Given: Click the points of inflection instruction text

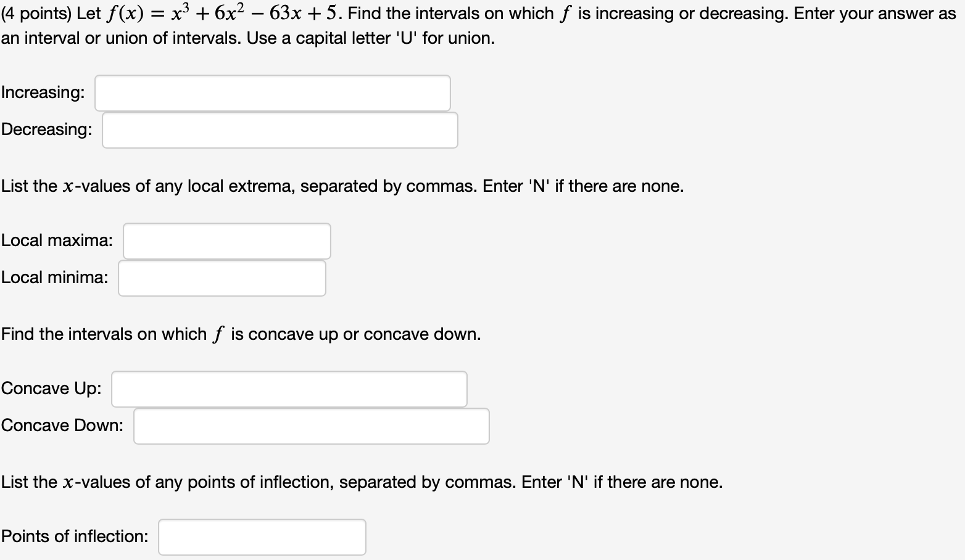Looking at the screenshot, I should point(361,482).
